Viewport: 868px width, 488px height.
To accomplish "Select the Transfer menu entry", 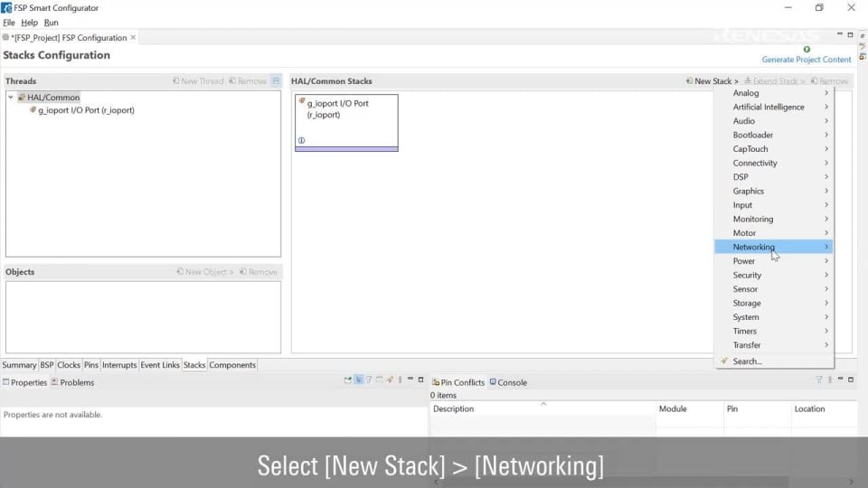I will [x=774, y=345].
